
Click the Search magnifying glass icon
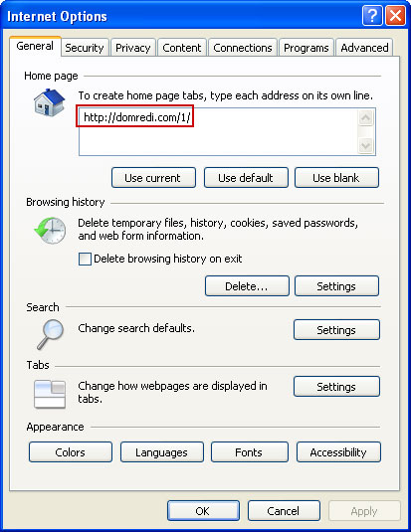pyautogui.click(x=50, y=334)
